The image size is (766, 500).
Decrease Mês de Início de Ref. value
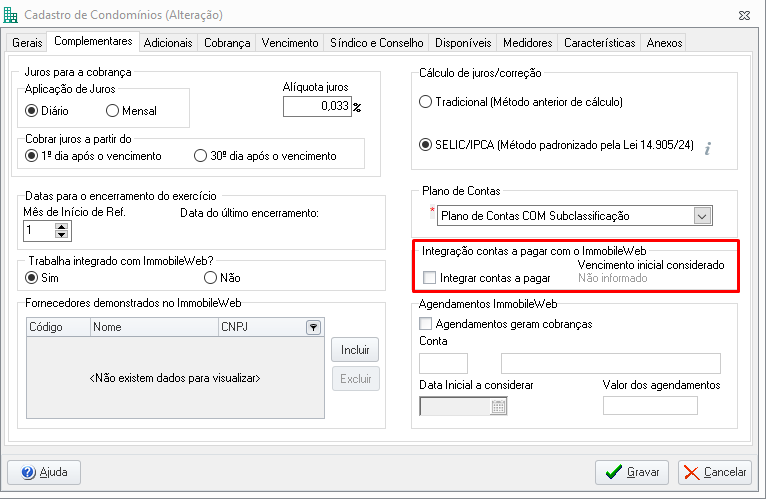click(x=62, y=235)
